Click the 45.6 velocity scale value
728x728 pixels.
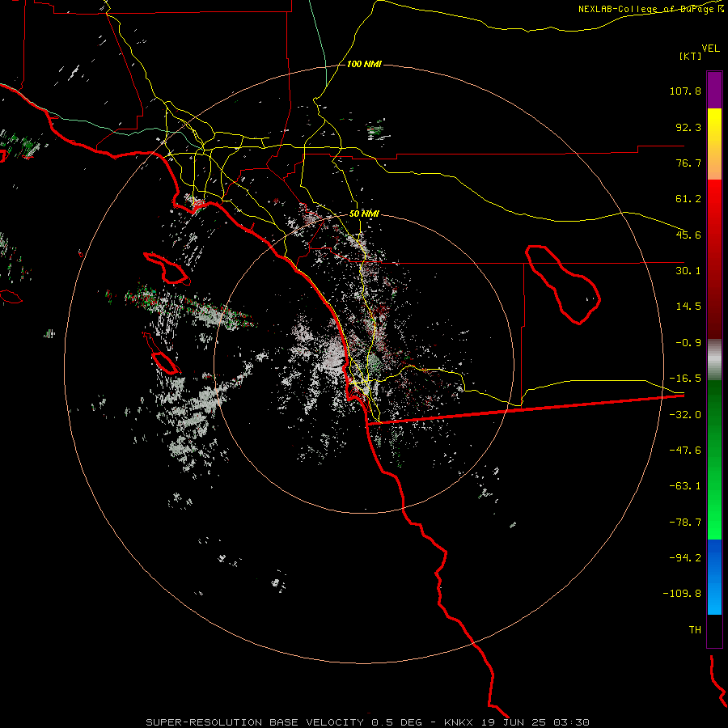click(688, 235)
